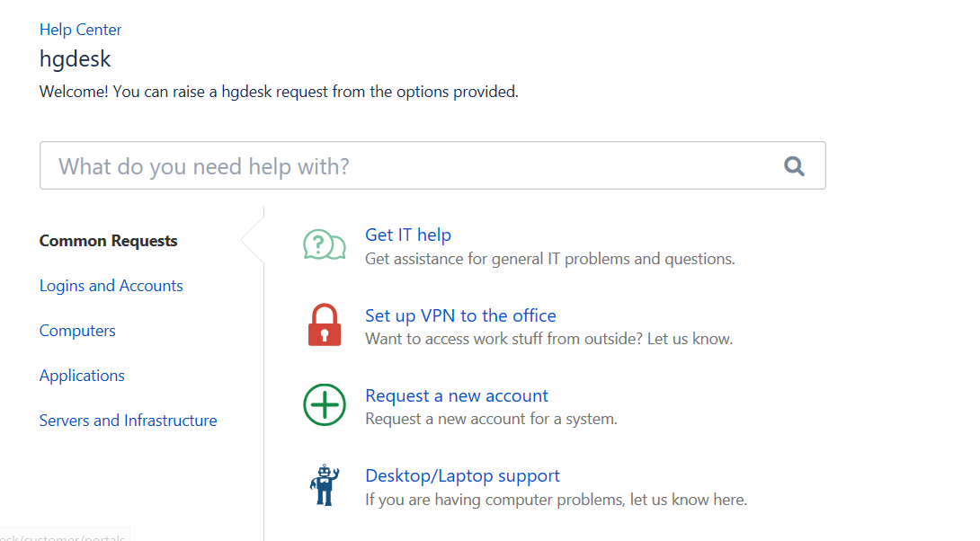
Task: Select the Common Requests category
Action: click(x=109, y=241)
